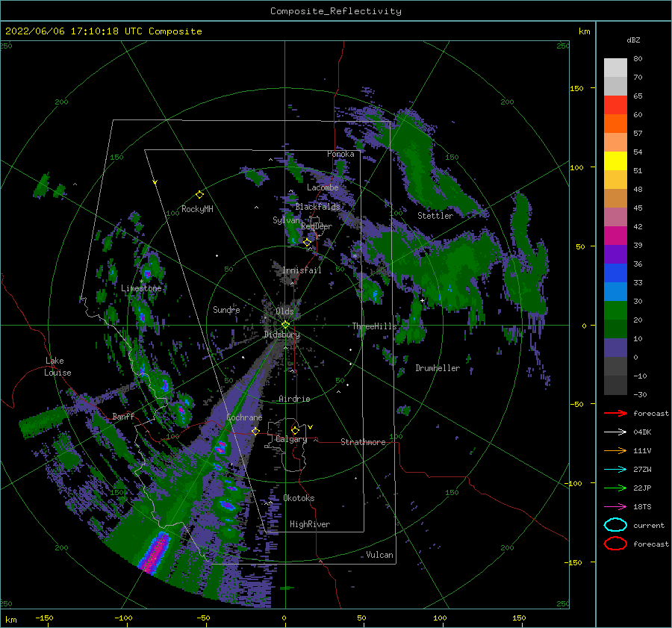672x628 pixels.
Task: Click the Limestone label
Action: (x=141, y=288)
